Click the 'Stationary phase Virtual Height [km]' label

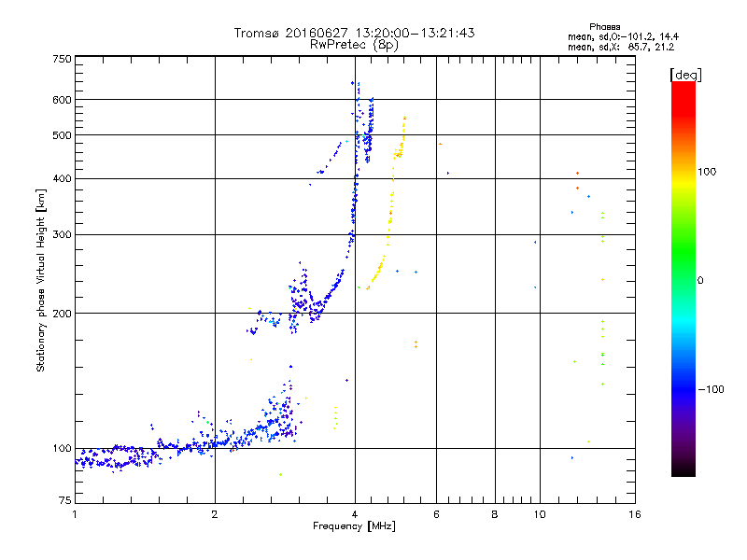(41, 280)
